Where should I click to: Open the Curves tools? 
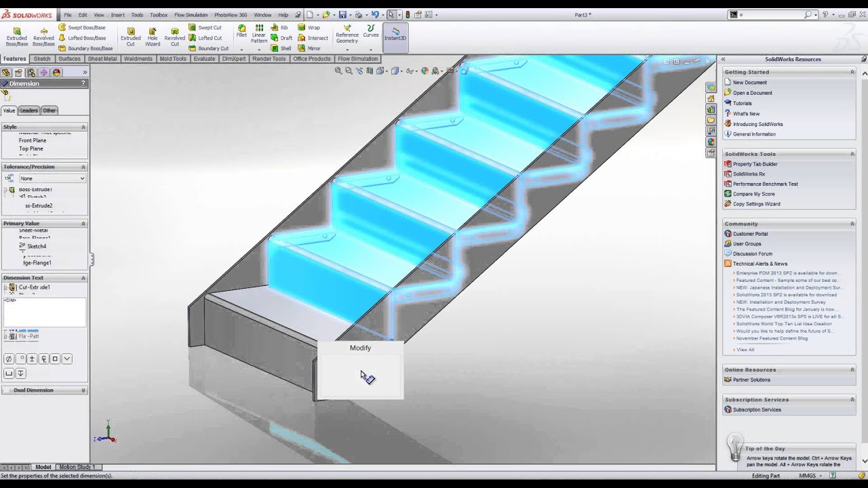coord(371,31)
